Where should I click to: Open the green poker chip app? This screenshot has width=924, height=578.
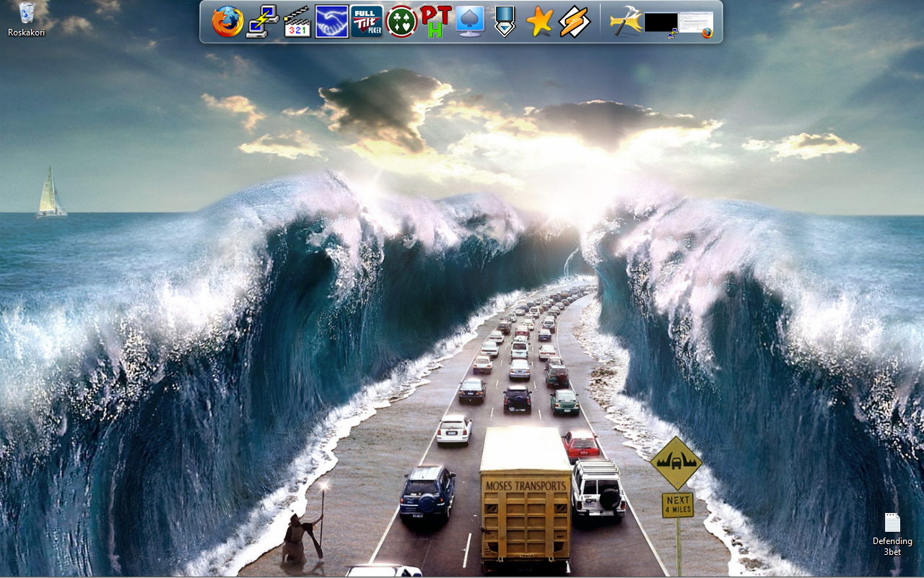(401, 22)
